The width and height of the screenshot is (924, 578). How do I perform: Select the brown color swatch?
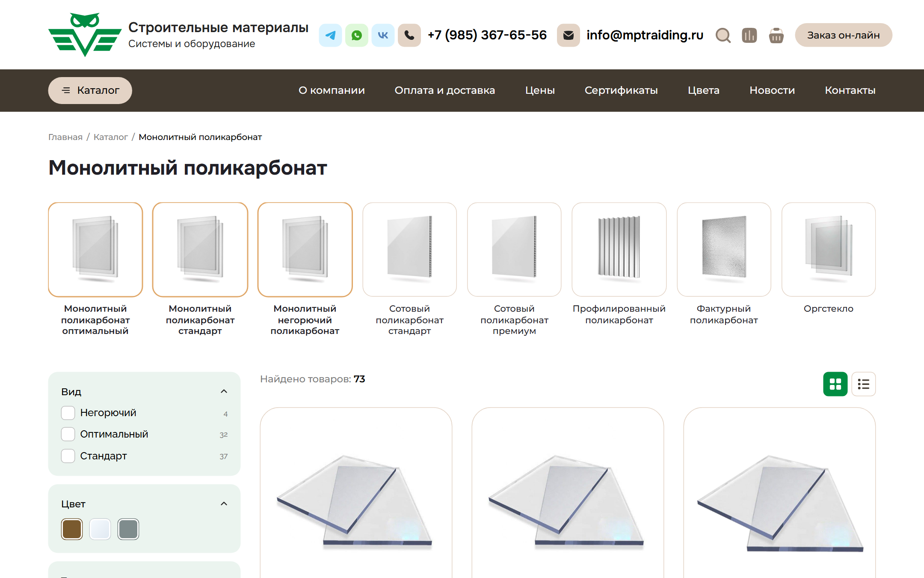click(72, 529)
